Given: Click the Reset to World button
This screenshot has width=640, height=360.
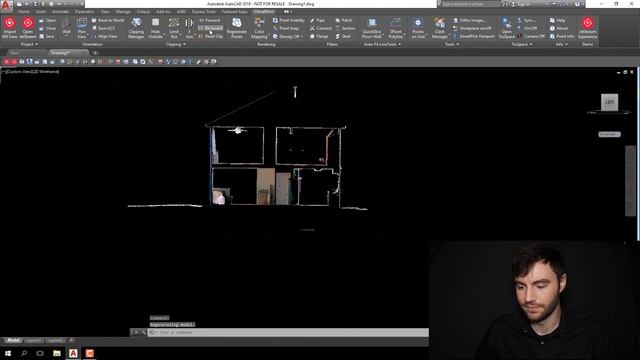Looking at the screenshot, I should click(x=108, y=20).
